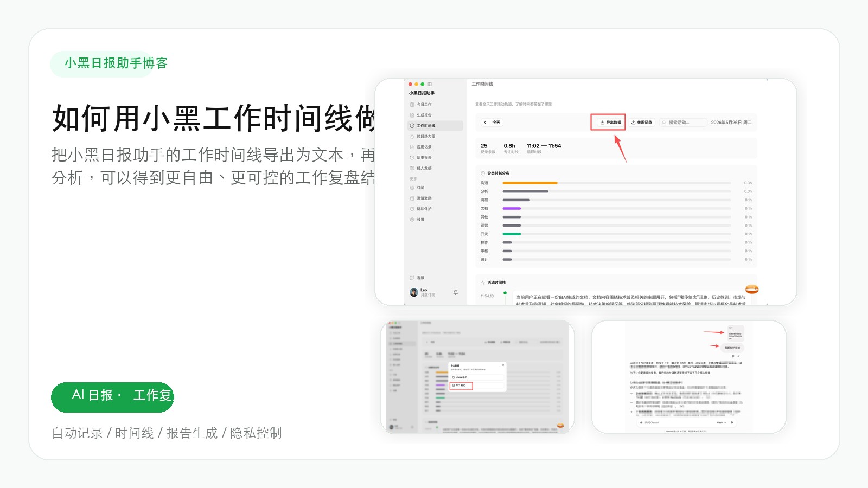Click the 时段热力图 flame icon
Viewport: 868px width, 488px height.
click(x=412, y=137)
